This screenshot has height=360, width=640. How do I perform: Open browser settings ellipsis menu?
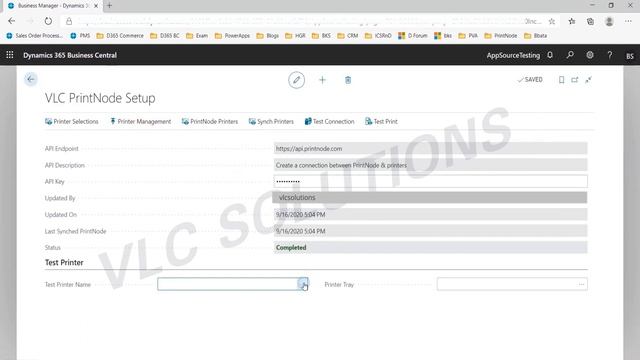pyautogui.click(x=628, y=21)
